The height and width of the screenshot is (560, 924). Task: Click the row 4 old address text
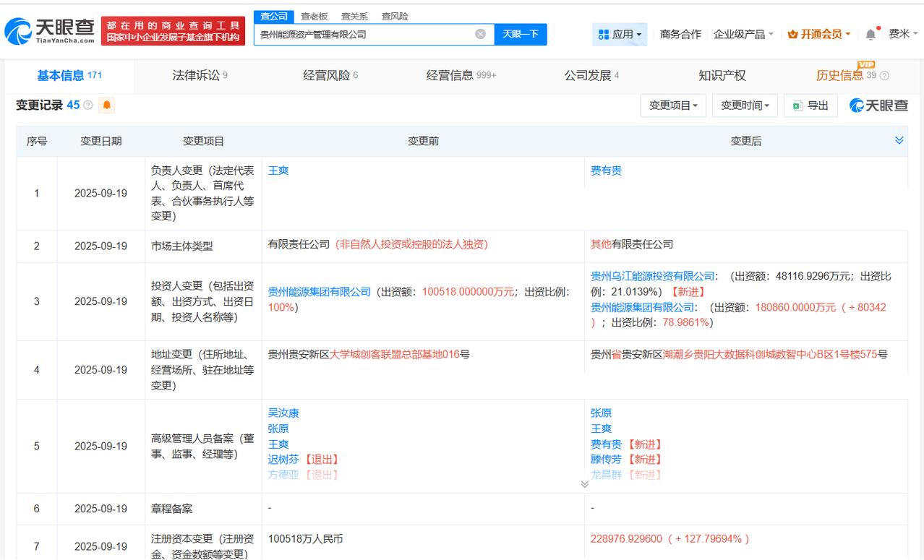(369, 354)
